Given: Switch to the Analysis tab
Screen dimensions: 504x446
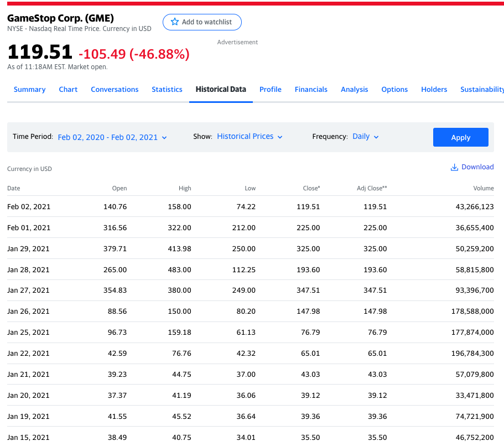Looking at the screenshot, I should [354, 90].
